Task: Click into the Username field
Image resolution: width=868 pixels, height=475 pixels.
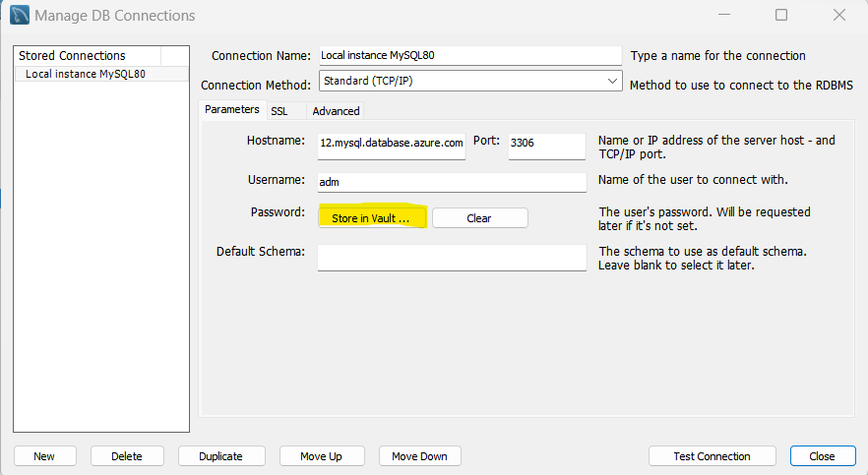Action: (x=452, y=182)
